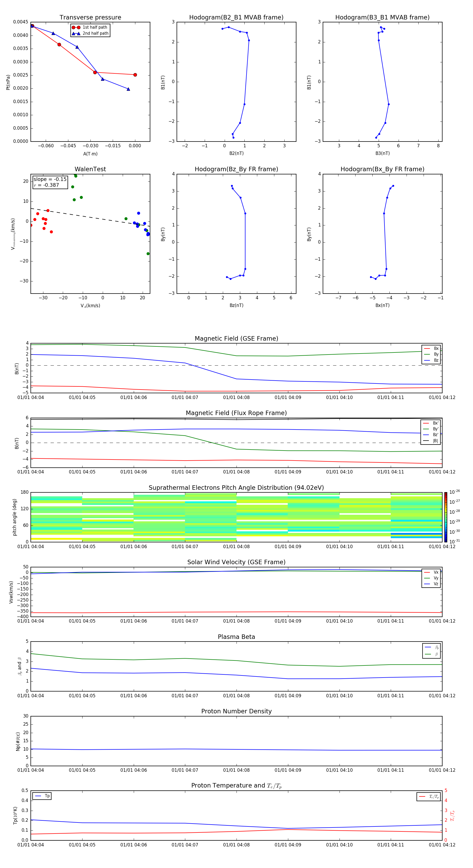Click the Bz' legend entry in Flux Rope panel
The width and height of the screenshot is (473, 868).
point(431,435)
